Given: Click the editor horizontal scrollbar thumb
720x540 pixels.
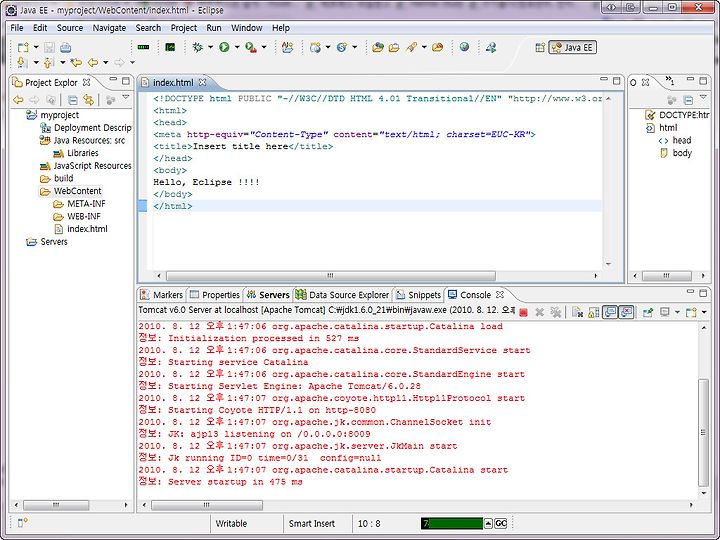Looking at the screenshot, I should [331, 276].
